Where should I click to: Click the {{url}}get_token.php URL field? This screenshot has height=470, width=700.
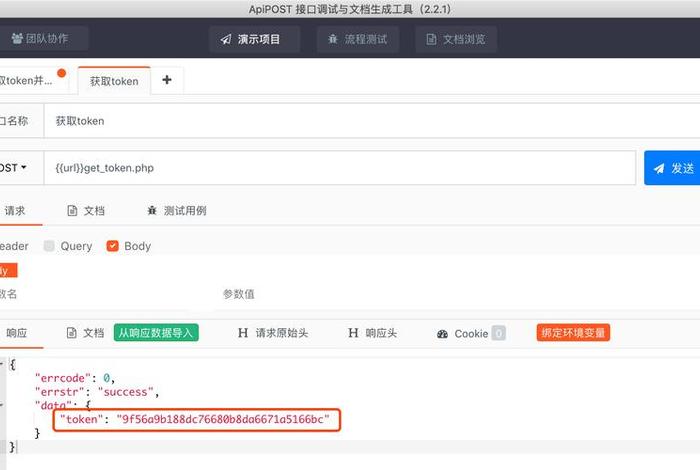[340, 168]
